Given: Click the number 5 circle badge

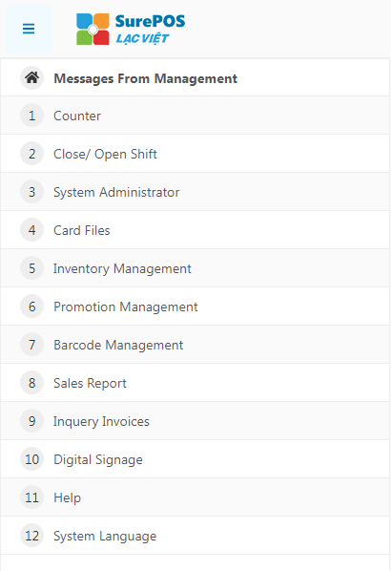Looking at the screenshot, I should click(x=32, y=268).
